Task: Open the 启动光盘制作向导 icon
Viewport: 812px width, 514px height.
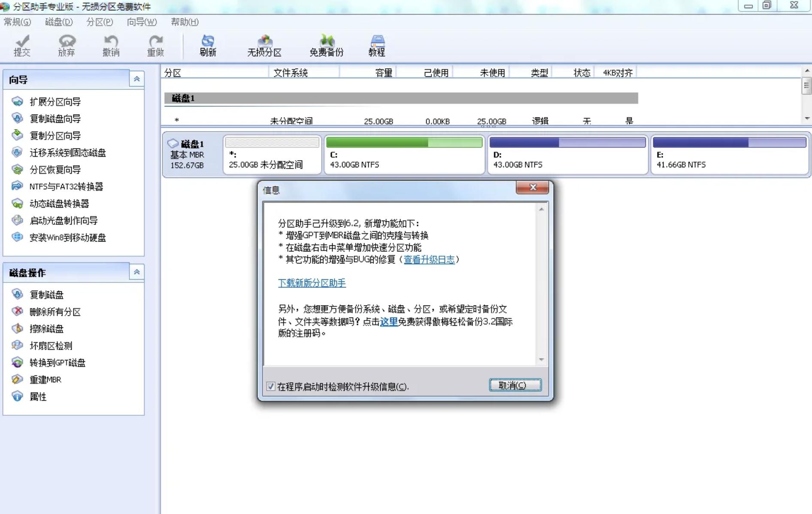Action: [x=17, y=220]
